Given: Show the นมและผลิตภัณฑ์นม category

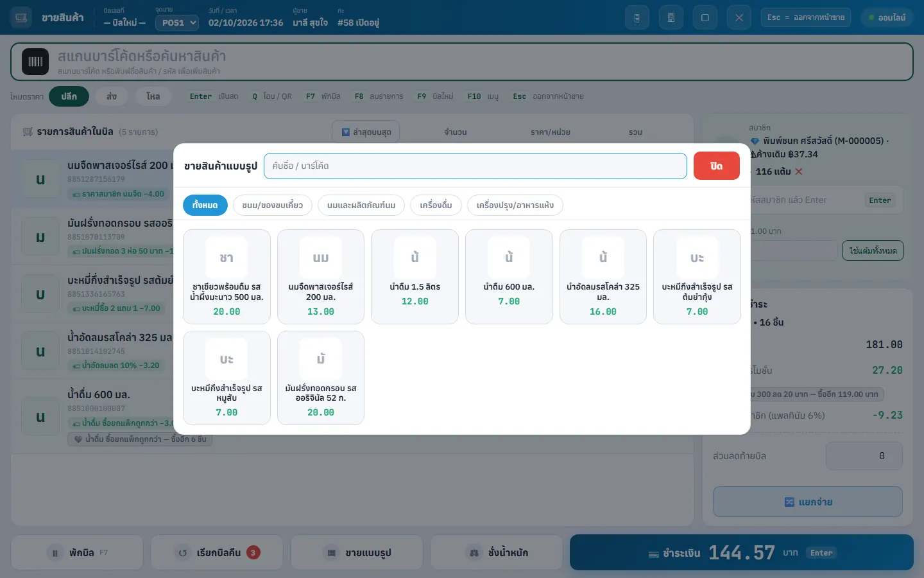Looking at the screenshot, I should click(x=361, y=205).
